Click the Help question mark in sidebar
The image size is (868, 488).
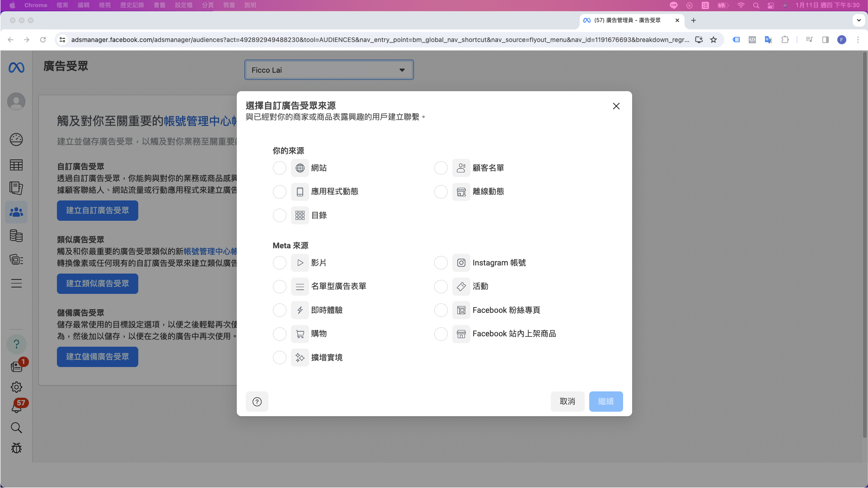[x=16, y=344]
